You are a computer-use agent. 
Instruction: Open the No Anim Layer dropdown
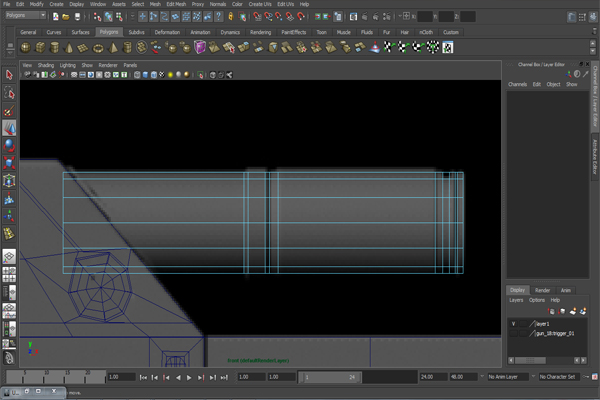508,377
